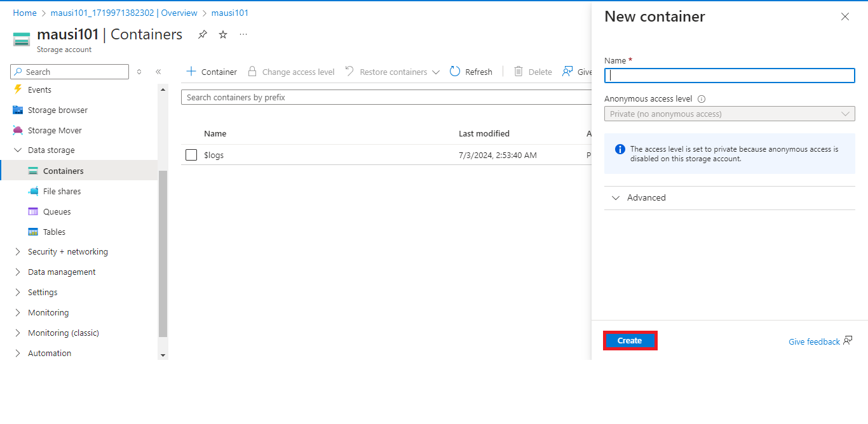Screen dimensions: 868x424
Task: Pin the mausi101 storage account to dashboard
Action: click(x=203, y=34)
